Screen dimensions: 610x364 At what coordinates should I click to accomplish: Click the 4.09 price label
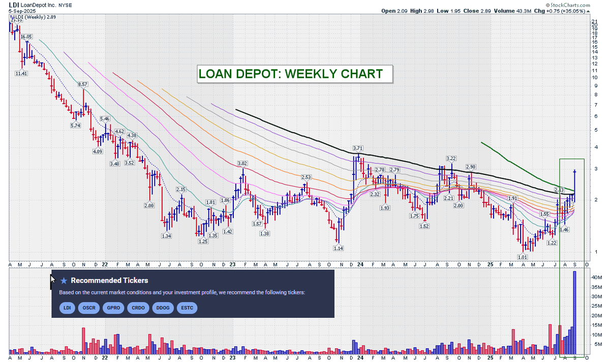pyautogui.click(x=97, y=151)
